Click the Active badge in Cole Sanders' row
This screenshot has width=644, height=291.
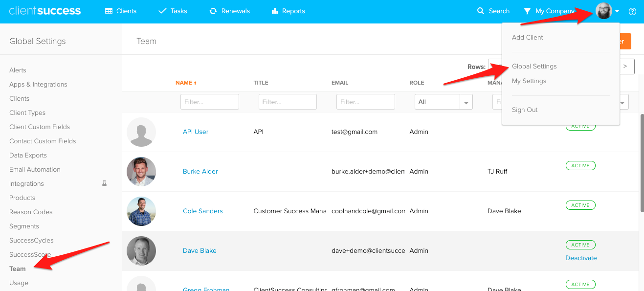(x=580, y=205)
